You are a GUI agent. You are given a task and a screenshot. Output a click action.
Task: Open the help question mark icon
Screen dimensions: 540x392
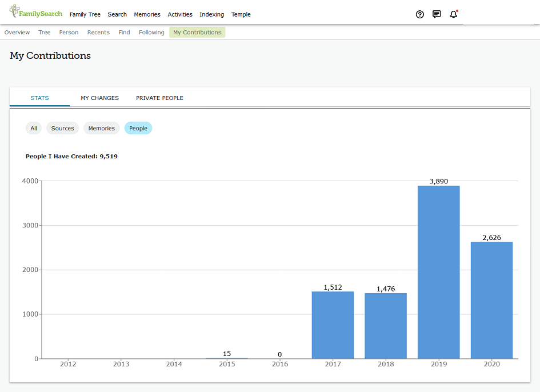419,14
